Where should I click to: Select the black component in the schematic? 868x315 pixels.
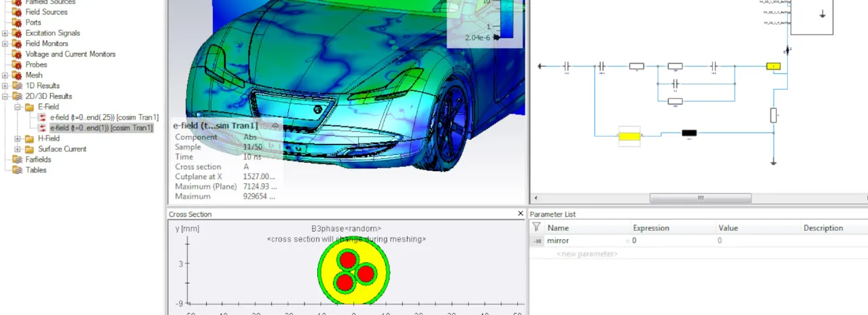(x=689, y=133)
